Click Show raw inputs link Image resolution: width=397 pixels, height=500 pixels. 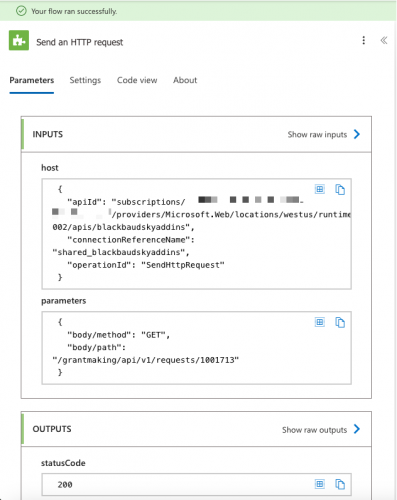tap(317, 135)
